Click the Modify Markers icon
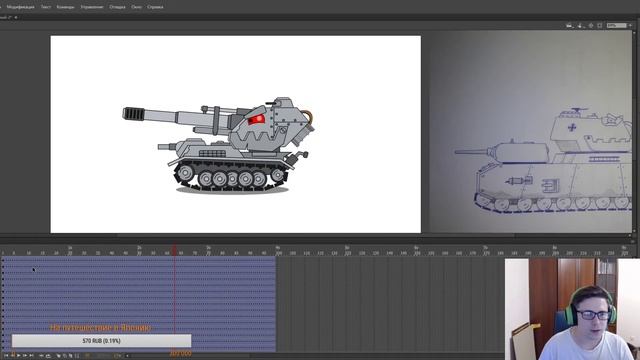Viewport: 640px width, 360px height. click(77, 356)
